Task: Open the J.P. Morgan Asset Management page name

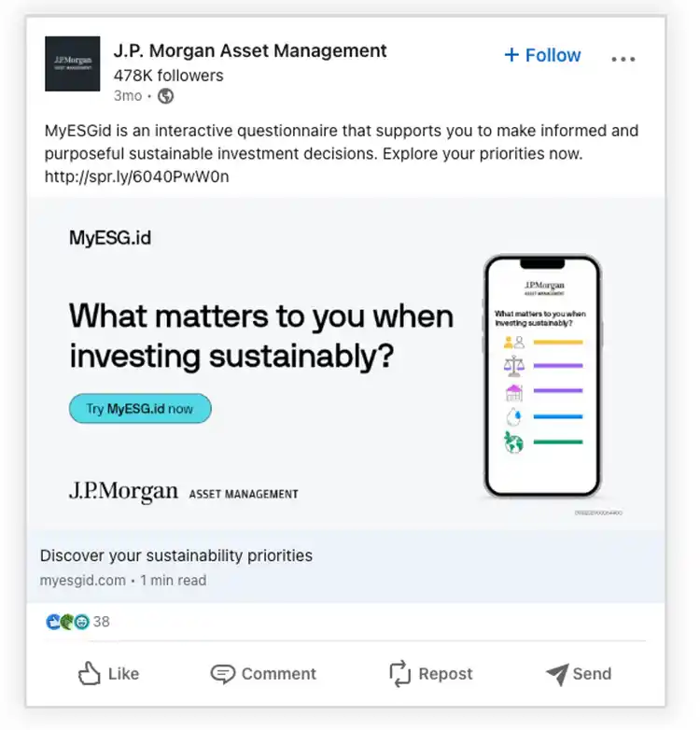Action: pyautogui.click(x=249, y=50)
